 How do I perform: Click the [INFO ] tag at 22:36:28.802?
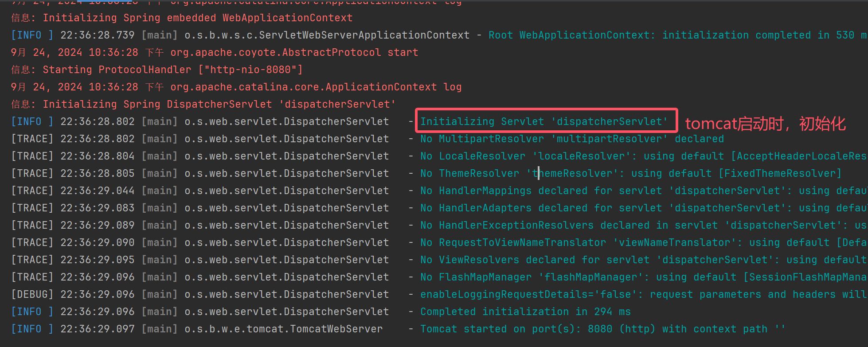point(32,121)
